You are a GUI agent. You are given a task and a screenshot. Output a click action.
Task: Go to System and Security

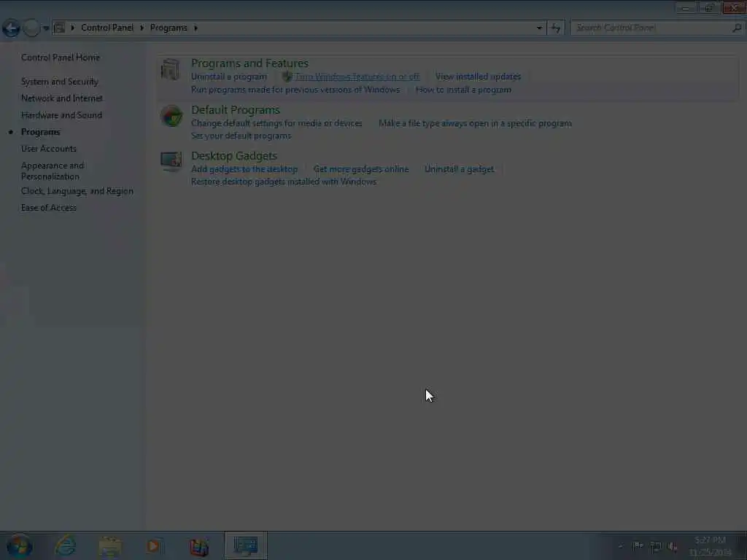point(60,82)
